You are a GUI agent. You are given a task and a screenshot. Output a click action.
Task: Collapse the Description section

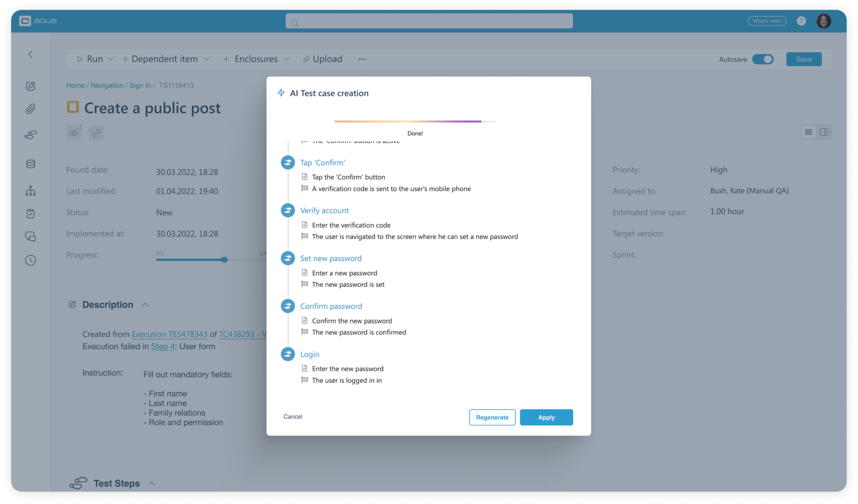(x=145, y=304)
